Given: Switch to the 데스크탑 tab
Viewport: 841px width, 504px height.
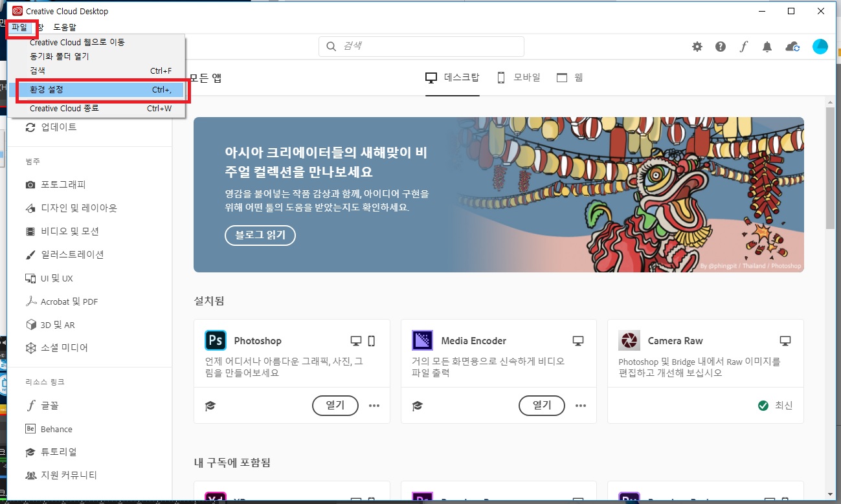Looking at the screenshot, I should pos(452,78).
